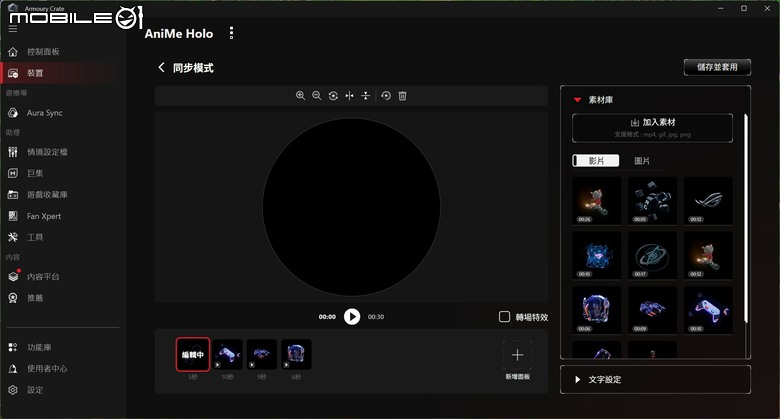
Task: Pick the 00:10 blue cube video
Action: 596,255
